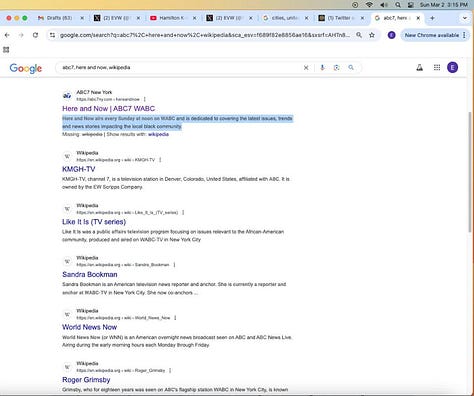Close the YouTube Hamilton tab
Viewport: 474px width, 396px height.
(x=195, y=18)
